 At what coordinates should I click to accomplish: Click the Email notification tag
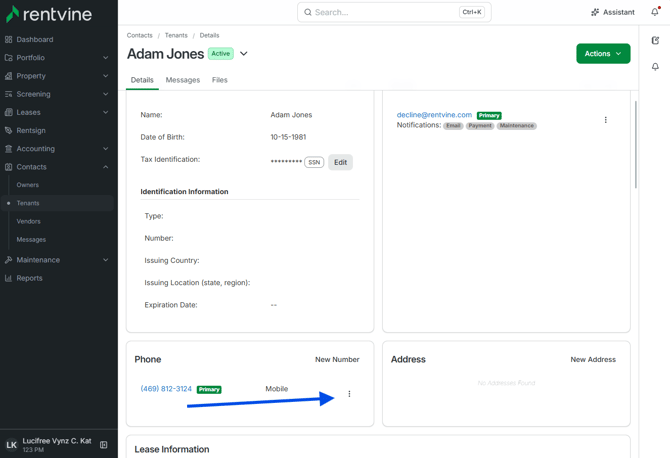click(453, 126)
